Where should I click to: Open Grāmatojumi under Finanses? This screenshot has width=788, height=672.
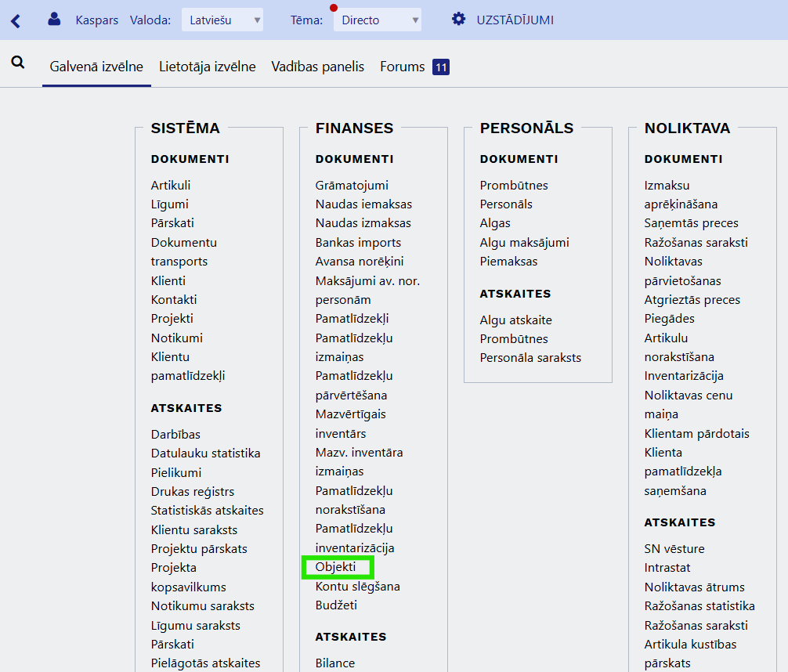[352, 186]
